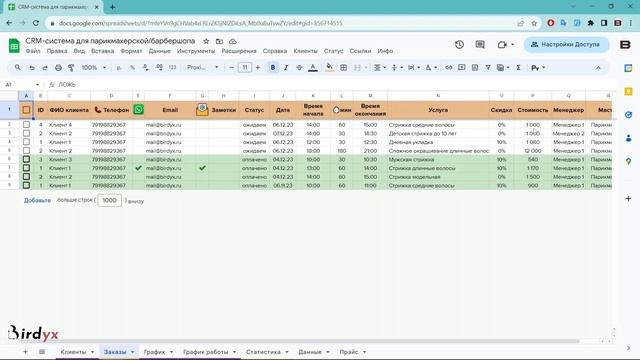Open the font family dropdown
The height and width of the screenshot is (360, 640).
point(202,68)
